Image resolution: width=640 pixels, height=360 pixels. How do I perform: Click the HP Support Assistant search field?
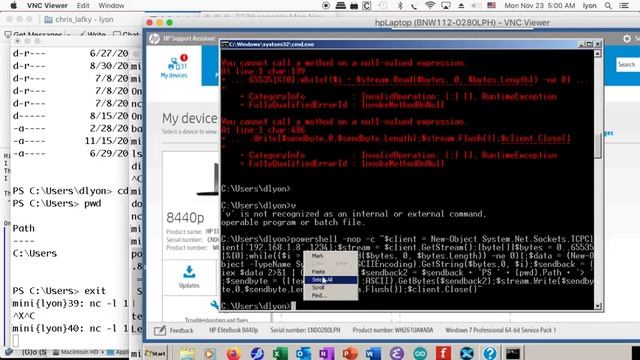coord(628,64)
